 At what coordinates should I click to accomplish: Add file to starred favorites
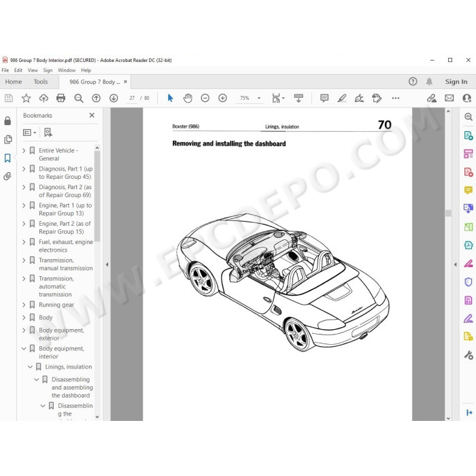(26, 98)
